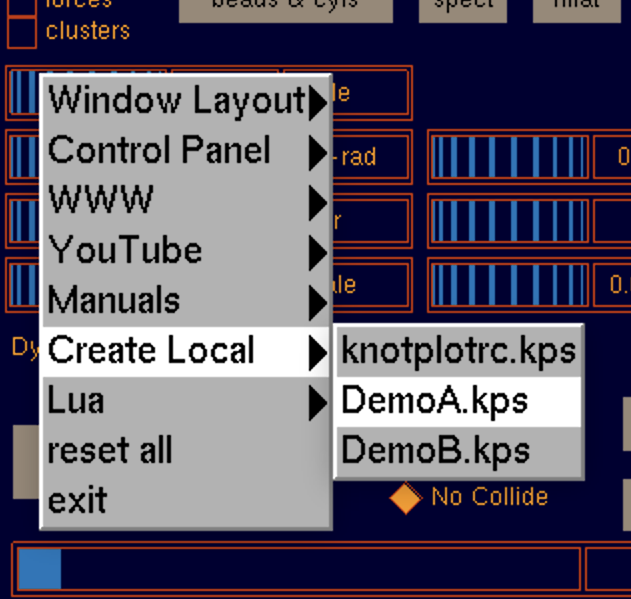The image size is (631, 599).
Task: Open the Lua submenu
Action: coord(187,402)
